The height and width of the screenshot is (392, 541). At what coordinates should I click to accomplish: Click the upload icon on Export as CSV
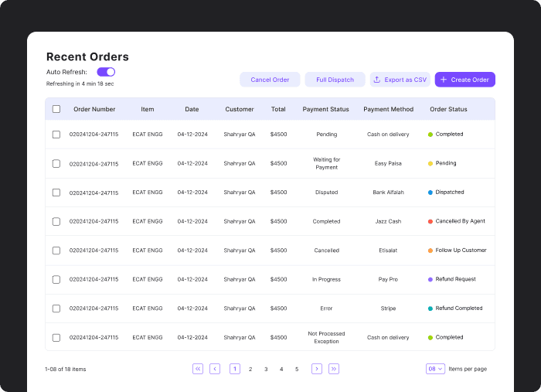[377, 80]
